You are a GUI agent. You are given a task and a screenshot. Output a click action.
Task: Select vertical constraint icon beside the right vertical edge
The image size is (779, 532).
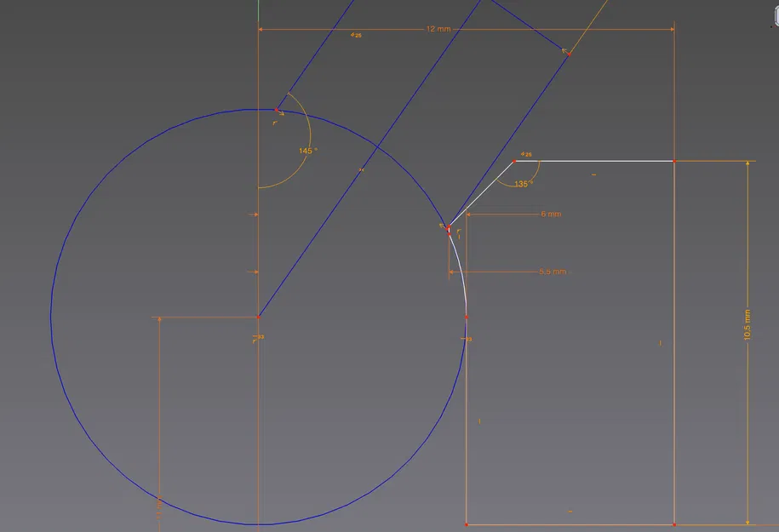pos(661,343)
